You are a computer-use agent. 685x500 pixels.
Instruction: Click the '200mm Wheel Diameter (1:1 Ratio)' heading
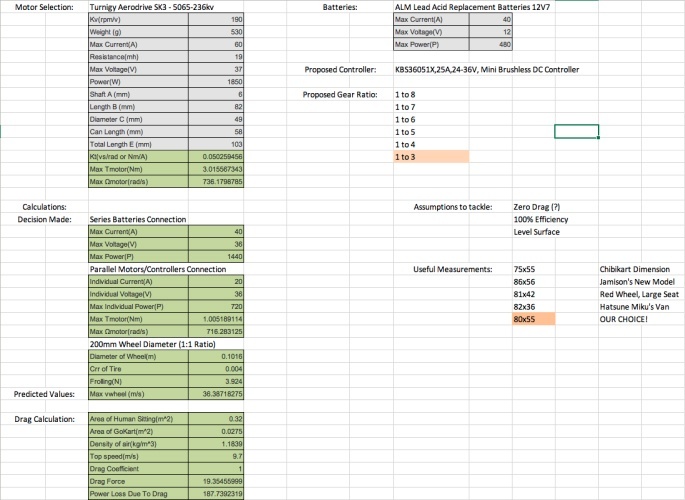(x=152, y=344)
